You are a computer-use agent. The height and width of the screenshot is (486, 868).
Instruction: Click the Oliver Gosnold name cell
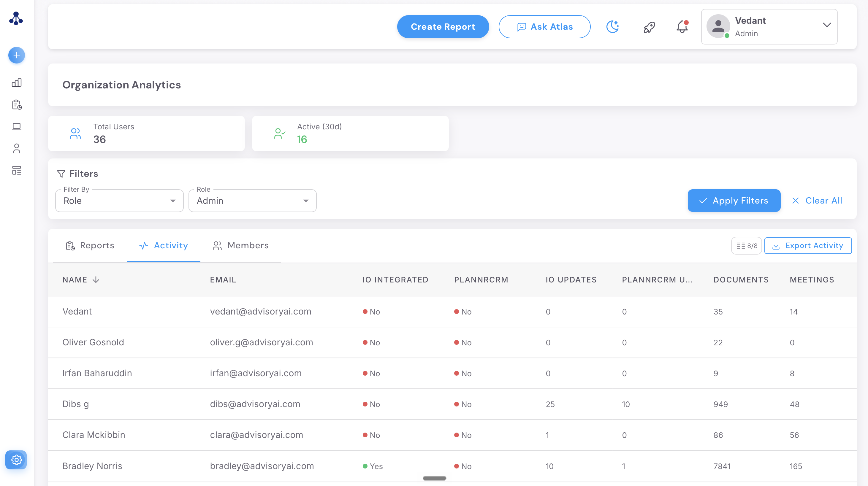tap(93, 342)
